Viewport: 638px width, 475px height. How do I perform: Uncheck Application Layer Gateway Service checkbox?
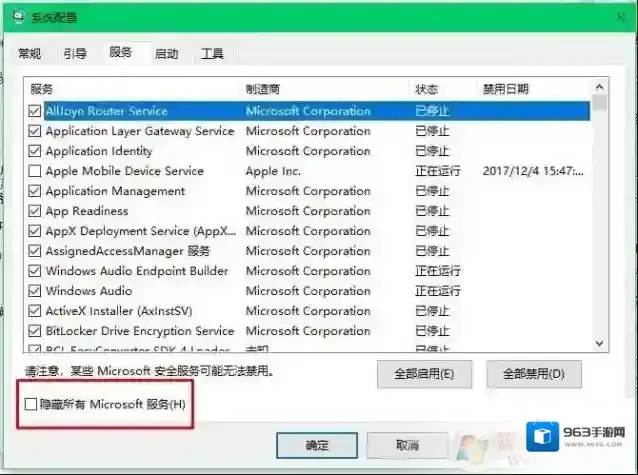click(x=35, y=131)
